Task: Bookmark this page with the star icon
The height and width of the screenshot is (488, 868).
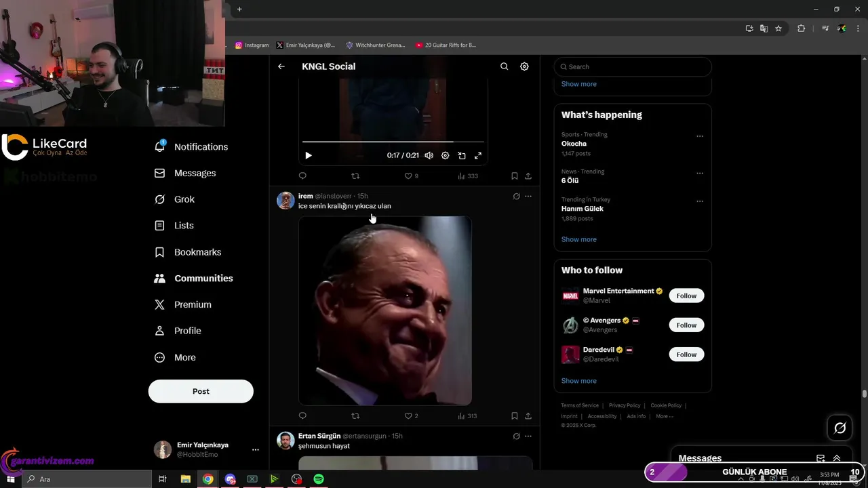Action: (x=778, y=28)
